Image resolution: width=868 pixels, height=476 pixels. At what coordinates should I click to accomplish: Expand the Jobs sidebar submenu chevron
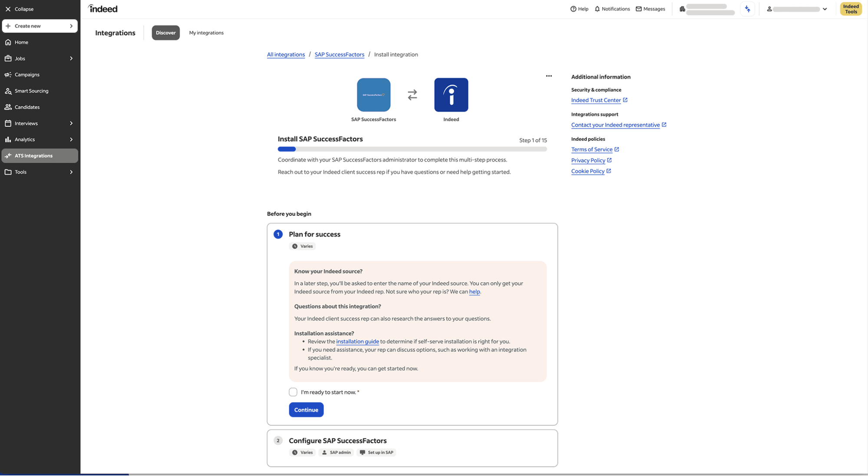(x=71, y=58)
